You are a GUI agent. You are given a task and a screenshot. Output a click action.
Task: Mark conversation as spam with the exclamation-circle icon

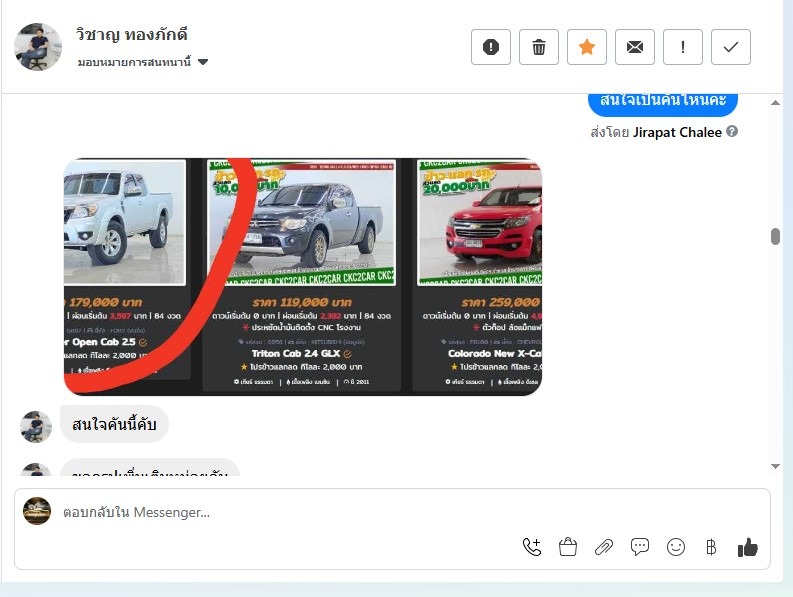(x=491, y=47)
